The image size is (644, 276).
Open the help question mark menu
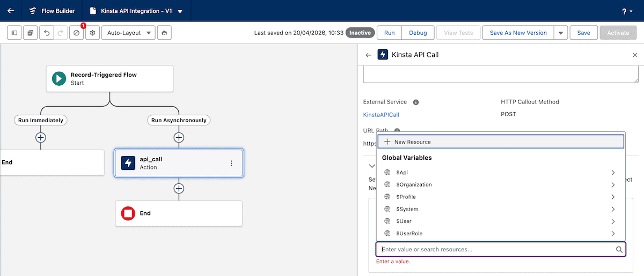point(627,11)
